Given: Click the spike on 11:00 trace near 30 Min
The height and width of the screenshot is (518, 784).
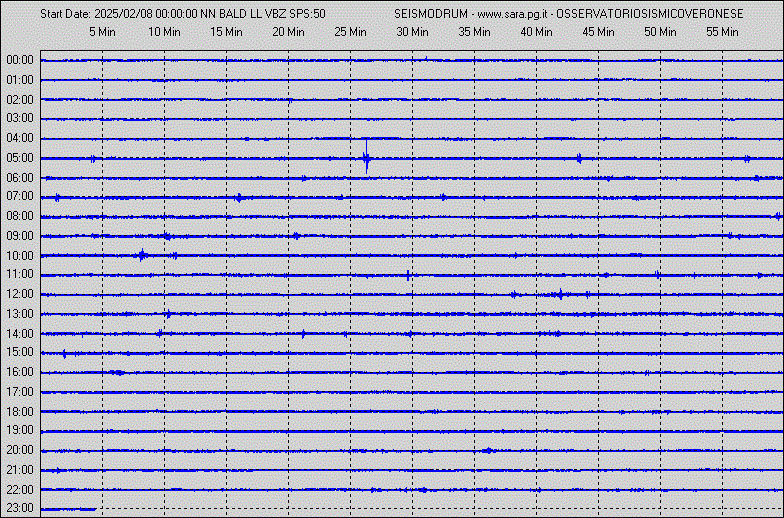Looking at the screenshot, I should tap(408, 275).
